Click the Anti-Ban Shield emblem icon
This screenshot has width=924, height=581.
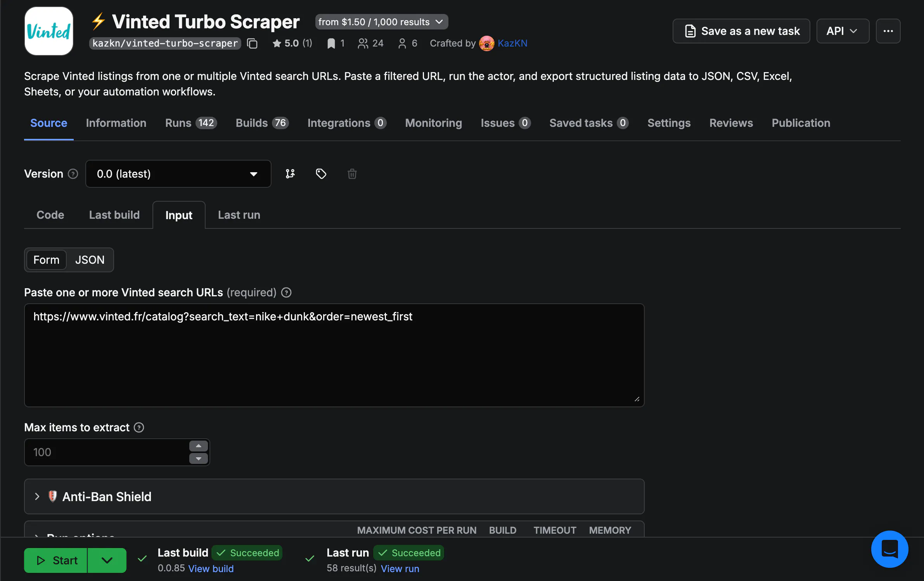click(x=52, y=496)
